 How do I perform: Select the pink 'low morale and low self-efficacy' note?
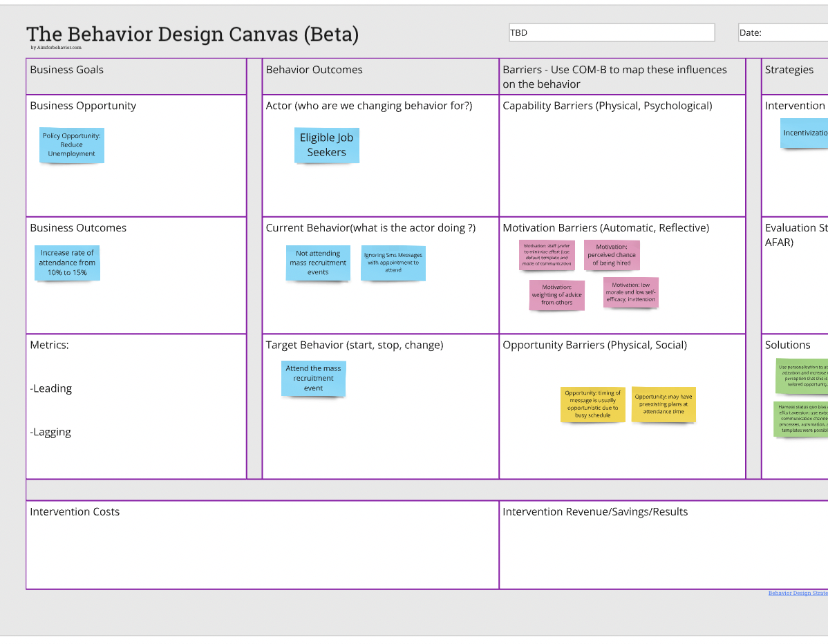point(630,292)
